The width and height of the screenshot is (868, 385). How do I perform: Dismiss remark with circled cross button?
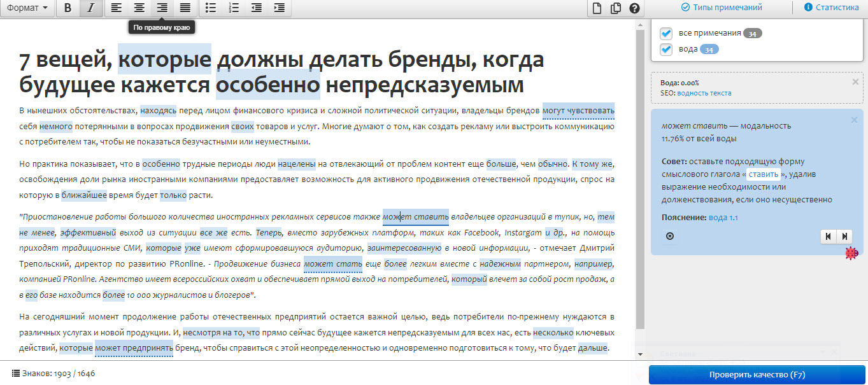[x=670, y=236]
